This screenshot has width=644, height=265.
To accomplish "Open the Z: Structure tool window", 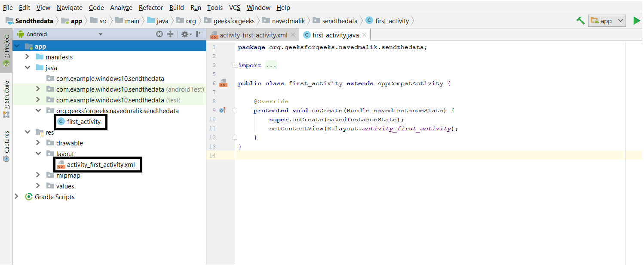I will tap(6, 99).
